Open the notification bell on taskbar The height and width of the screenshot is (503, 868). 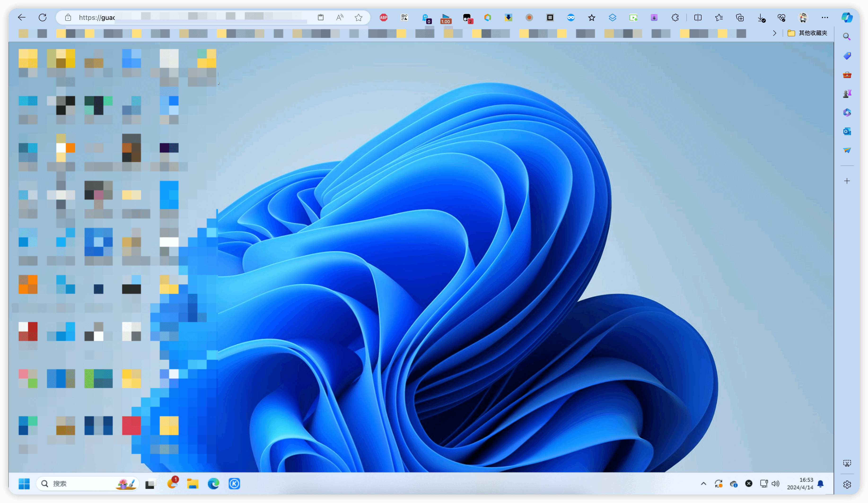[821, 484]
